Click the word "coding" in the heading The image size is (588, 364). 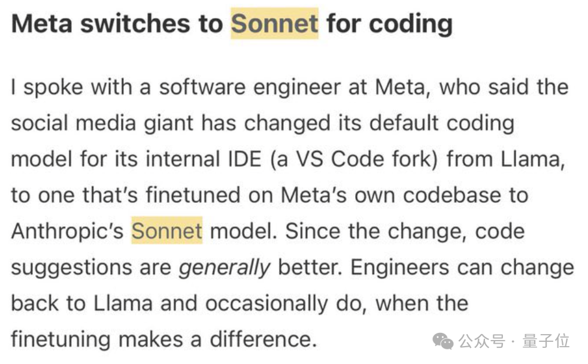(x=410, y=24)
